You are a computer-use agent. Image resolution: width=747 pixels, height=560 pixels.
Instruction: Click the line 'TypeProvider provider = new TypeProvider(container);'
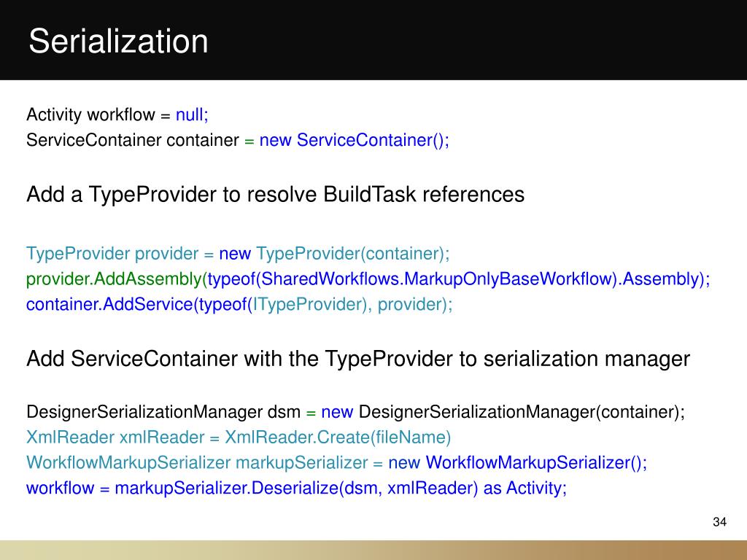[238, 253]
